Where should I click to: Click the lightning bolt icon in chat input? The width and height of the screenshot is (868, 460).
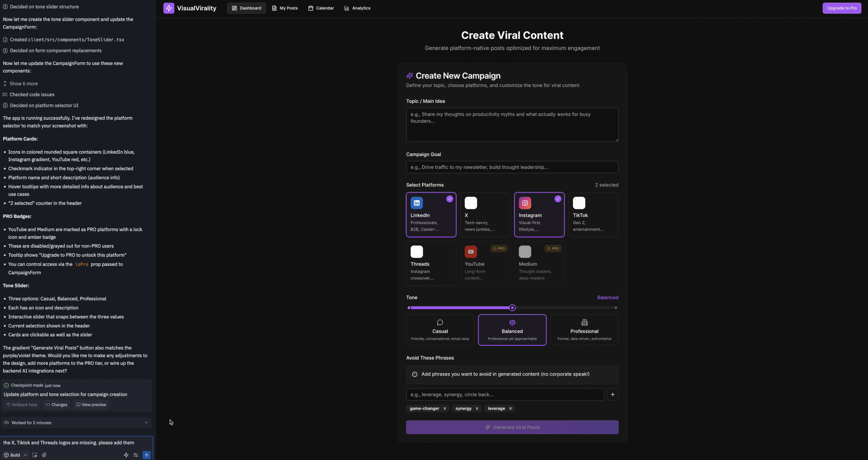(126, 455)
